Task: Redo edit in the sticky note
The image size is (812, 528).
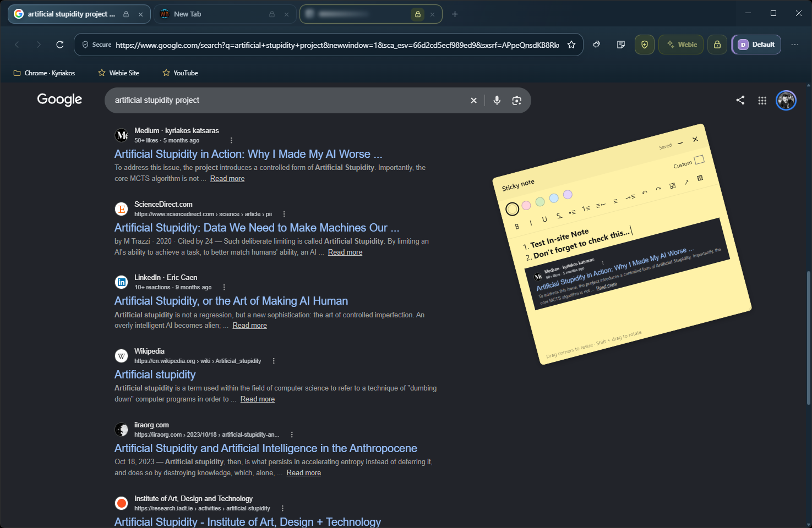Action: (x=658, y=189)
